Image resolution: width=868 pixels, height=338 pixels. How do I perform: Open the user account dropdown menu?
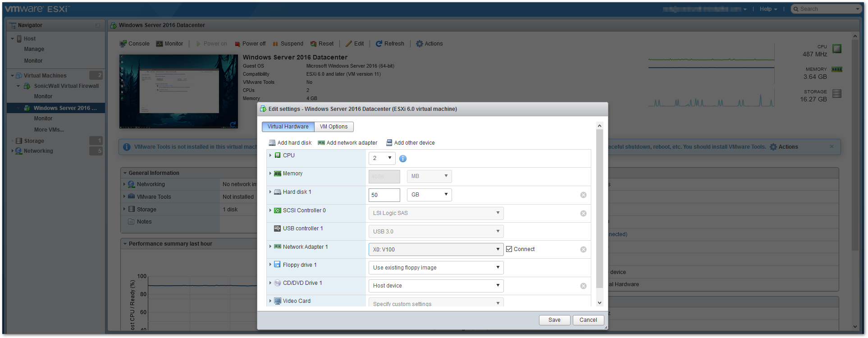point(705,9)
